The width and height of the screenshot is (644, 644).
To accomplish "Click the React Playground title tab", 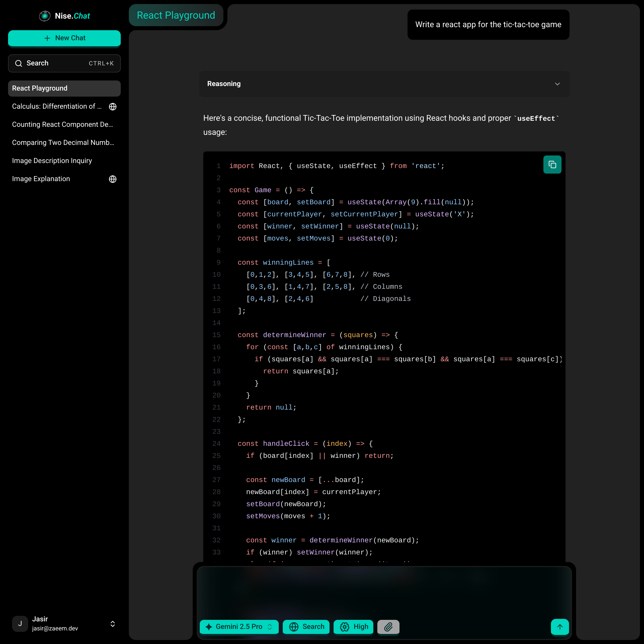I will (x=176, y=15).
